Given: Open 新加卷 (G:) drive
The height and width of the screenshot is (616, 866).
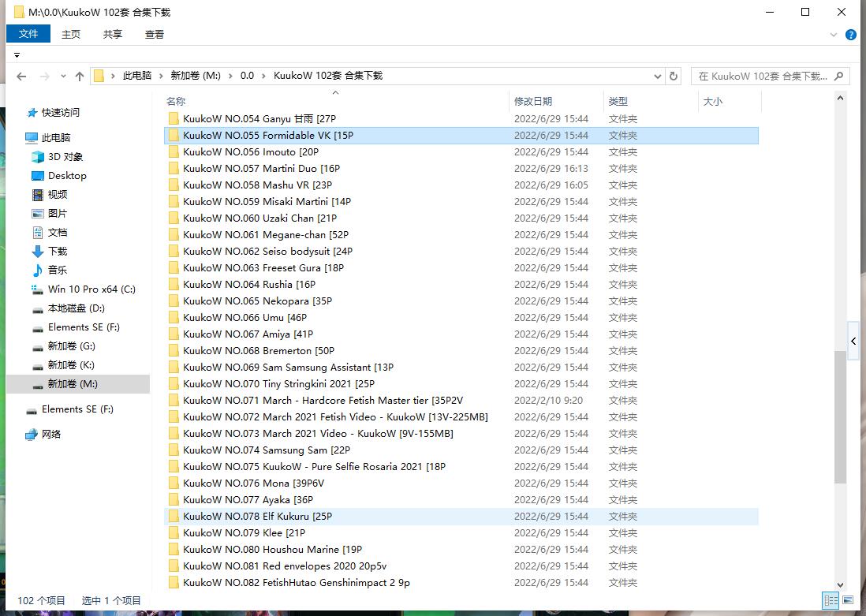Looking at the screenshot, I should [72, 345].
